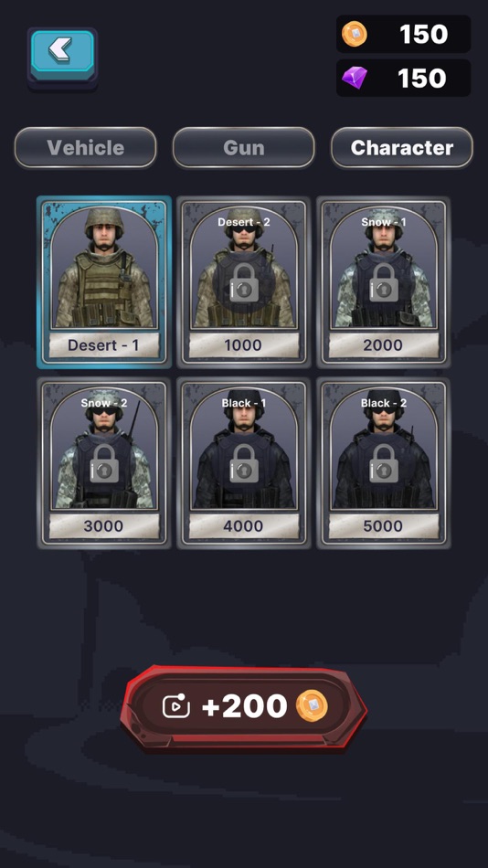Tap the 4000 price label under Black - 1

[243, 526]
